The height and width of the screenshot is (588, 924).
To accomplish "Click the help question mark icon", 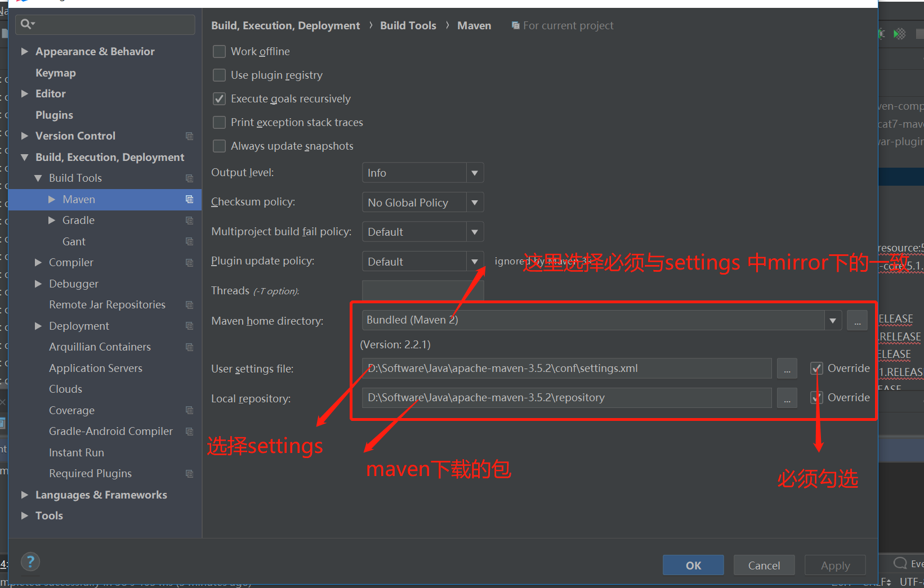I will point(30,561).
